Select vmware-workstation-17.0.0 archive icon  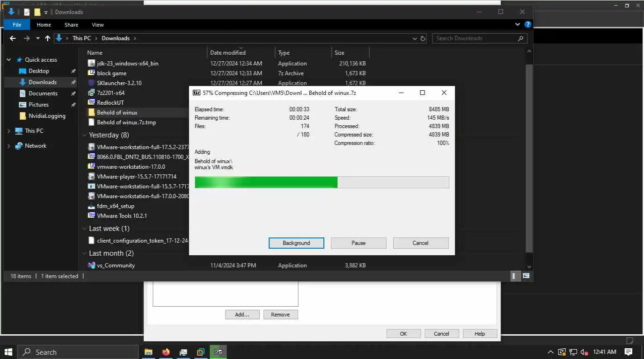click(92, 166)
